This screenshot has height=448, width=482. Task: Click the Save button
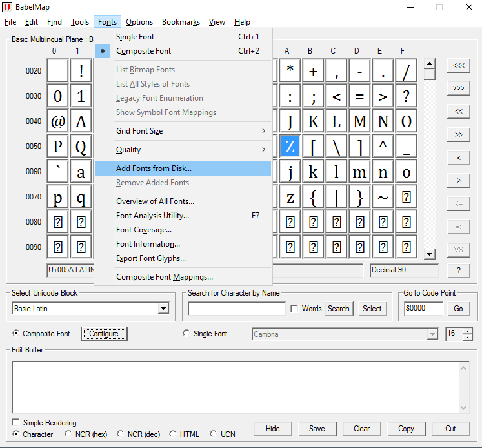317,429
